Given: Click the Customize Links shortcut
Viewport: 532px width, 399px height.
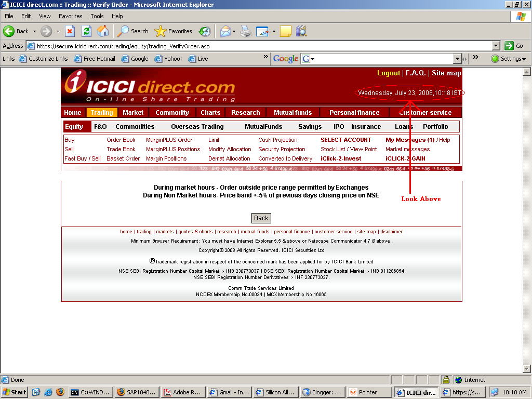Looking at the screenshot, I should pos(44,59).
